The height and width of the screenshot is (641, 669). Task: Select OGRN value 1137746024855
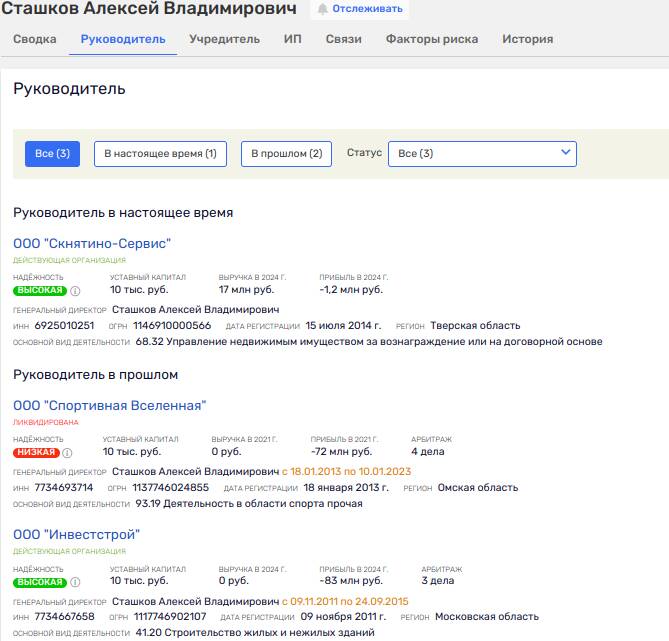(171, 487)
